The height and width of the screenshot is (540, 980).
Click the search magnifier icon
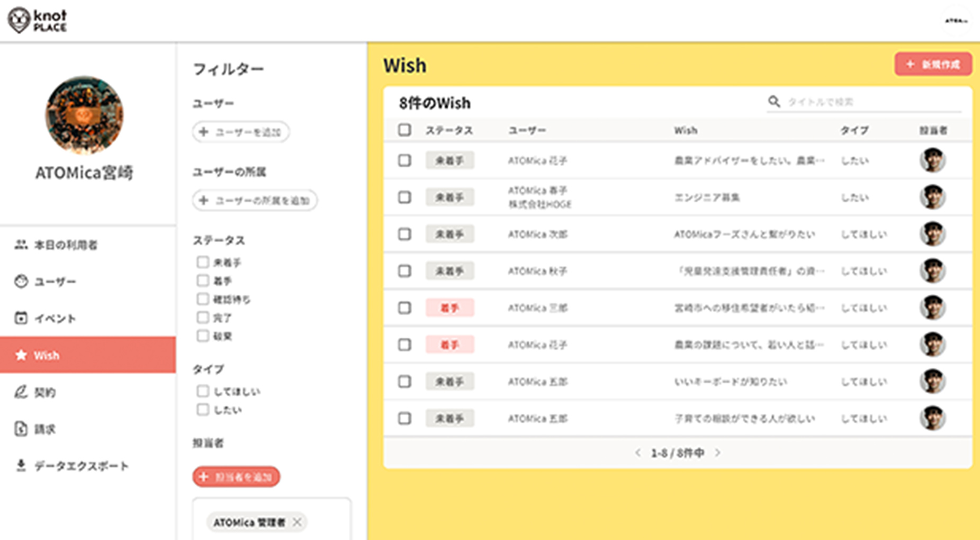[x=774, y=102]
